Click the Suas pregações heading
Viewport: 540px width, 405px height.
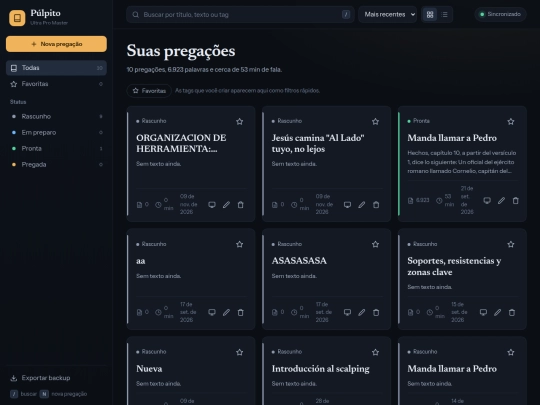(x=181, y=51)
